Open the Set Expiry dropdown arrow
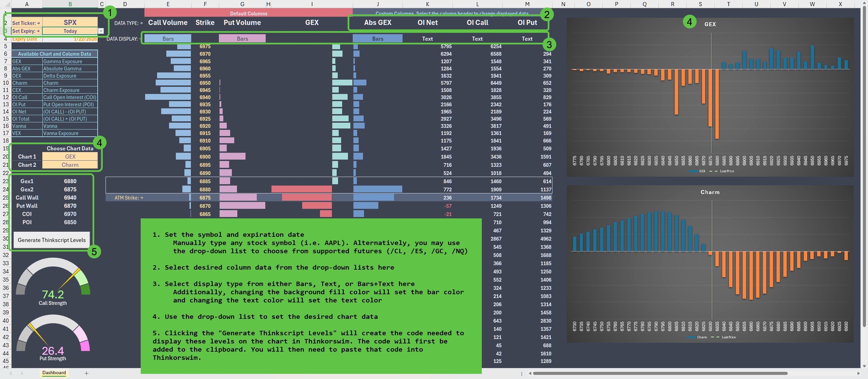Image resolution: width=868 pixels, height=379 pixels. click(x=101, y=31)
